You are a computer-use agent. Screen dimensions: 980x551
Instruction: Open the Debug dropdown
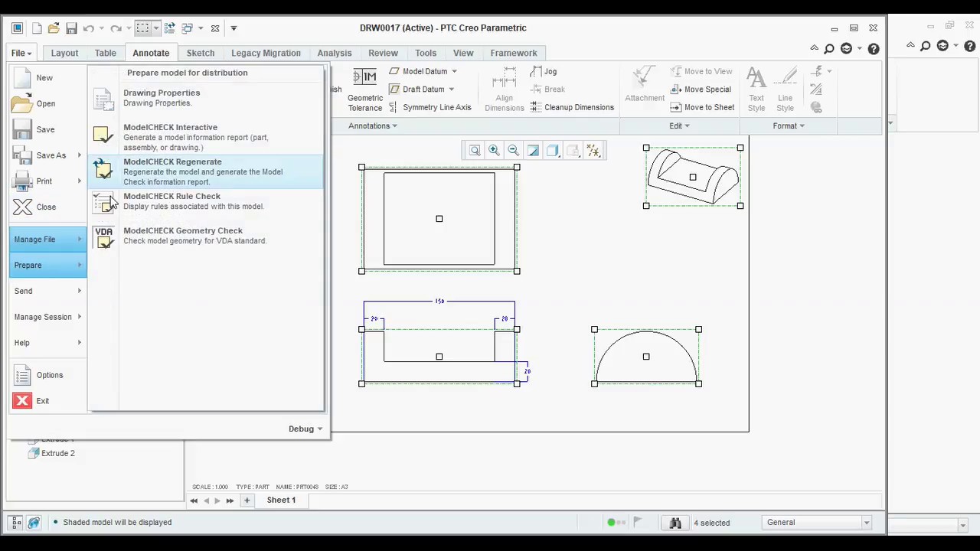tap(305, 429)
